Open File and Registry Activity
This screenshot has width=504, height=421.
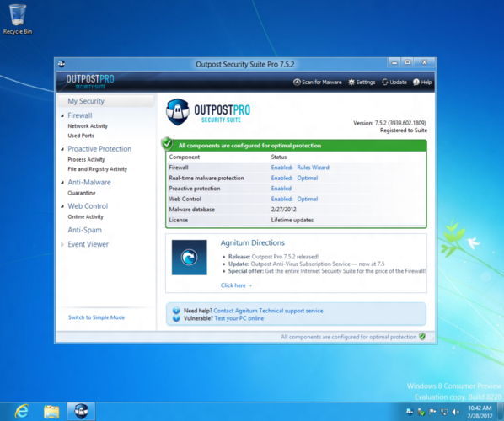pos(98,169)
